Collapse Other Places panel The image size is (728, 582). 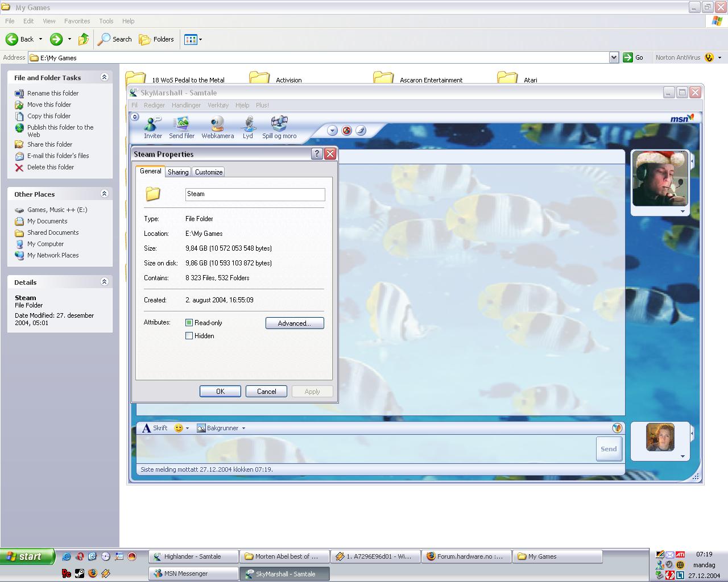click(x=104, y=194)
